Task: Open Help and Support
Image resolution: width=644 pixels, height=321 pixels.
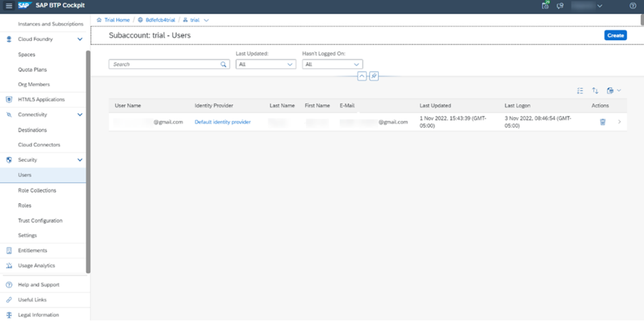Action: (x=38, y=285)
